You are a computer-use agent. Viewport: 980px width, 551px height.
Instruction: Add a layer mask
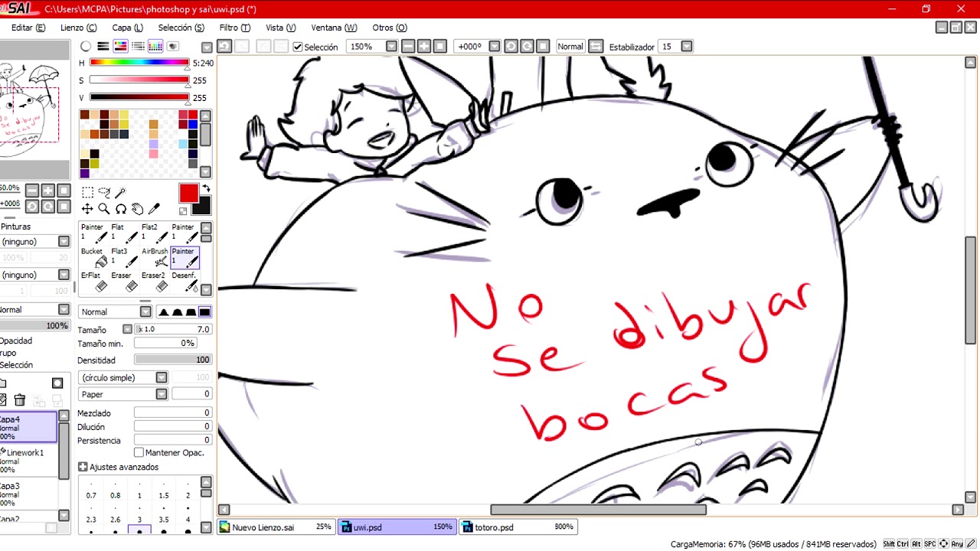point(57,383)
